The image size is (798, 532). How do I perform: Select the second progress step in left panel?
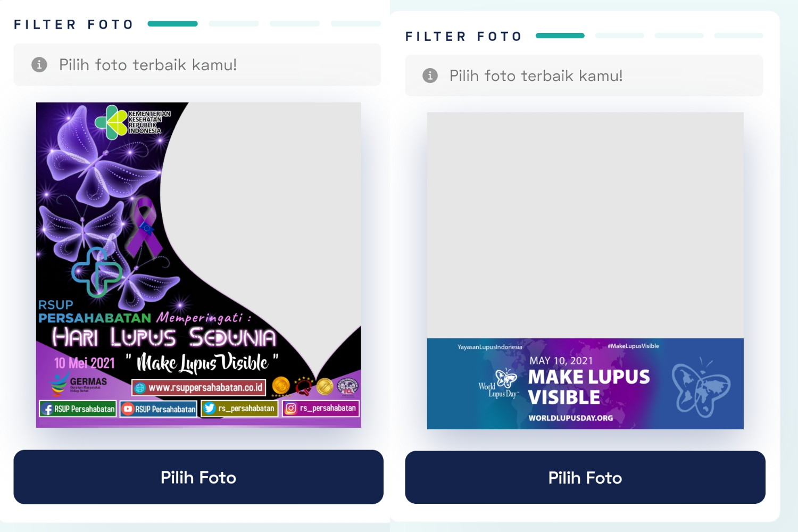click(234, 24)
